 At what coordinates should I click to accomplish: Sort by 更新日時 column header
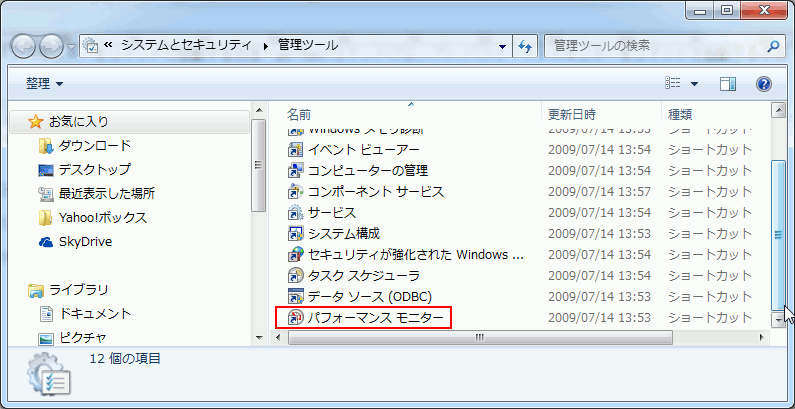click(572, 114)
